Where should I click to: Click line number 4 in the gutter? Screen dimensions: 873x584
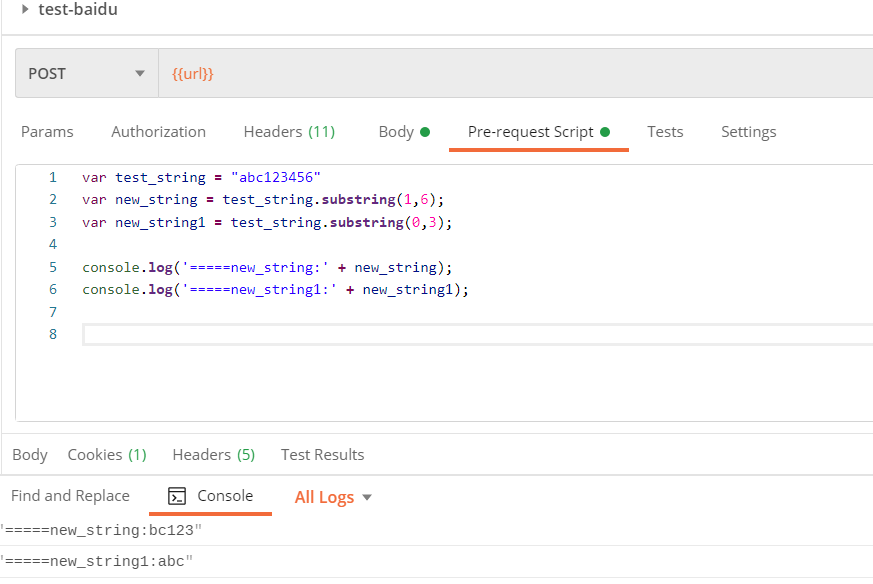tap(53, 244)
